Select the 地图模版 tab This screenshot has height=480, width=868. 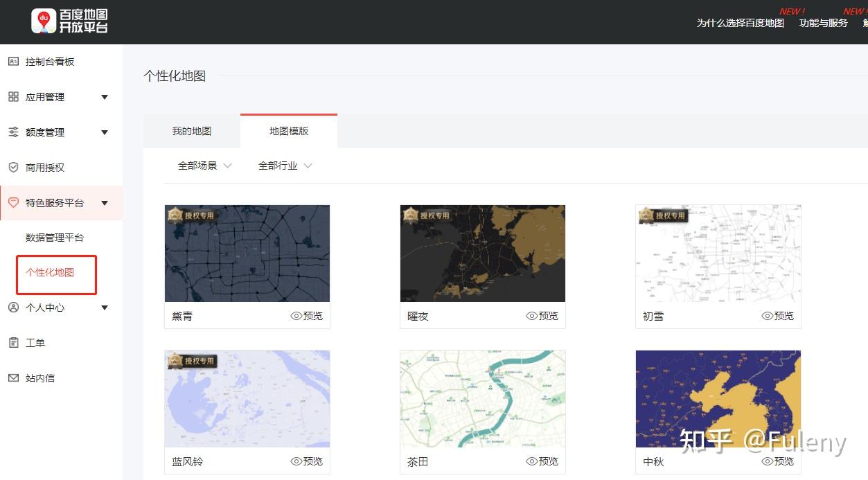288,131
